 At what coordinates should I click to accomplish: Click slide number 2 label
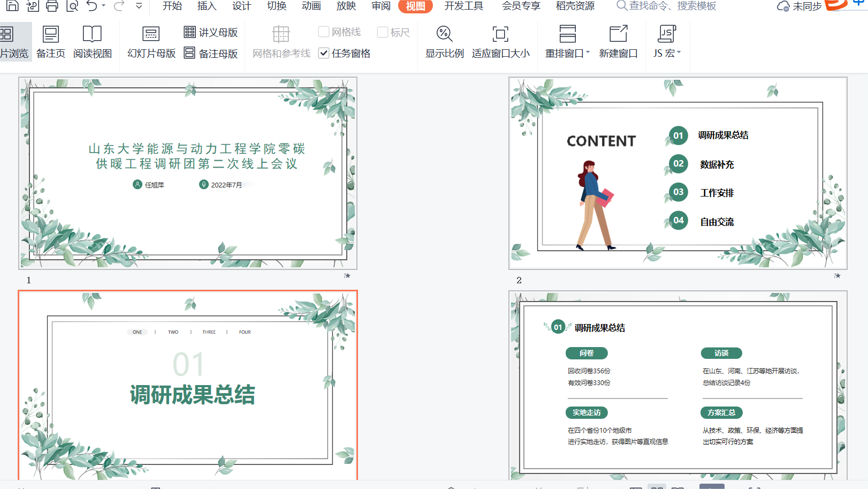(519, 280)
